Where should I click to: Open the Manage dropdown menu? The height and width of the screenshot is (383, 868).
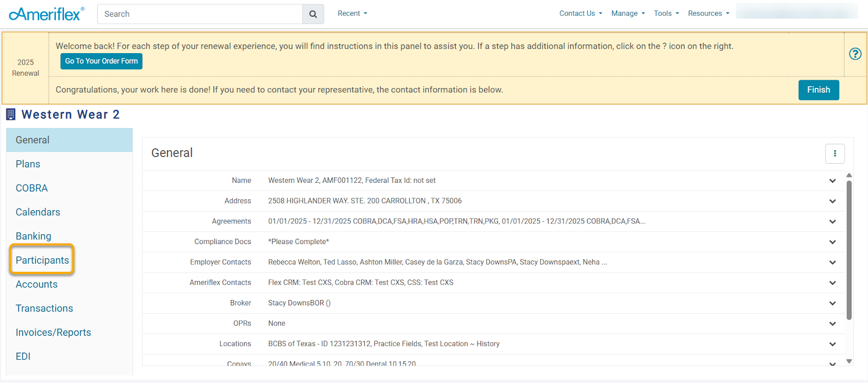(x=628, y=14)
